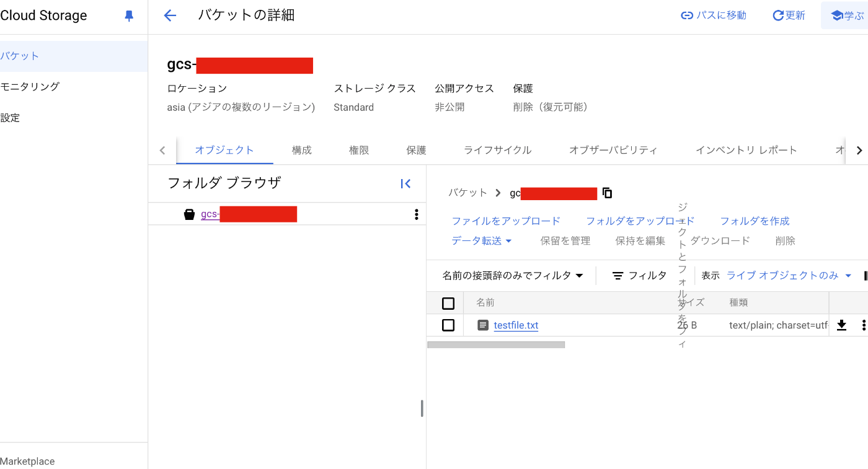The height and width of the screenshot is (469, 868).
Task: Download testfile.txt using the download icon
Action: coord(841,325)
